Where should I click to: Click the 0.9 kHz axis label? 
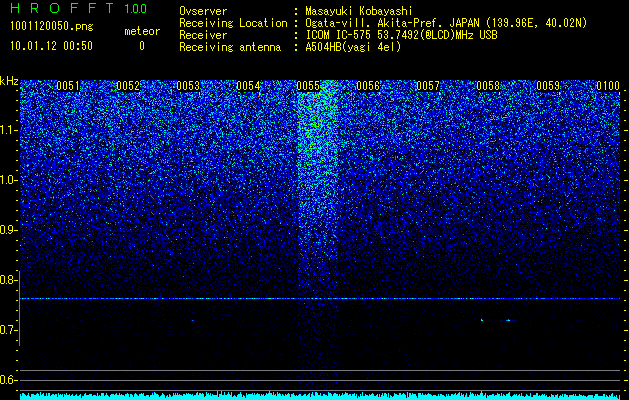coord(9,230)
